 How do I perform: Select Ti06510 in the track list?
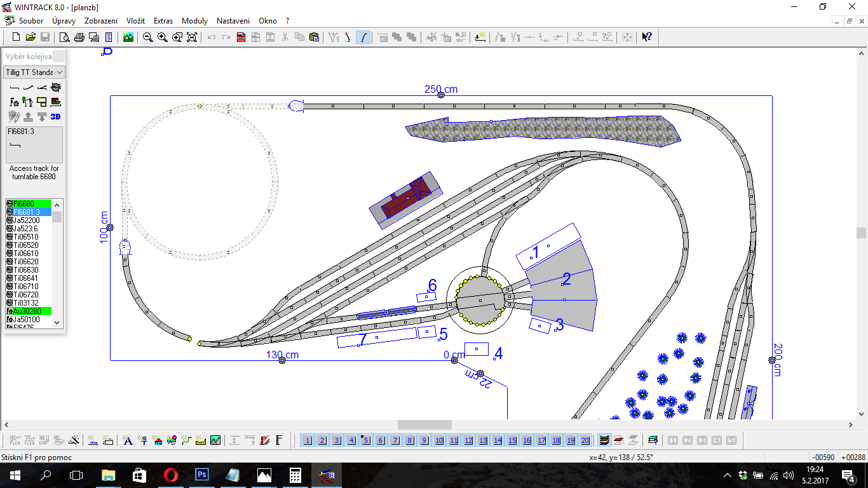point(26,237)
